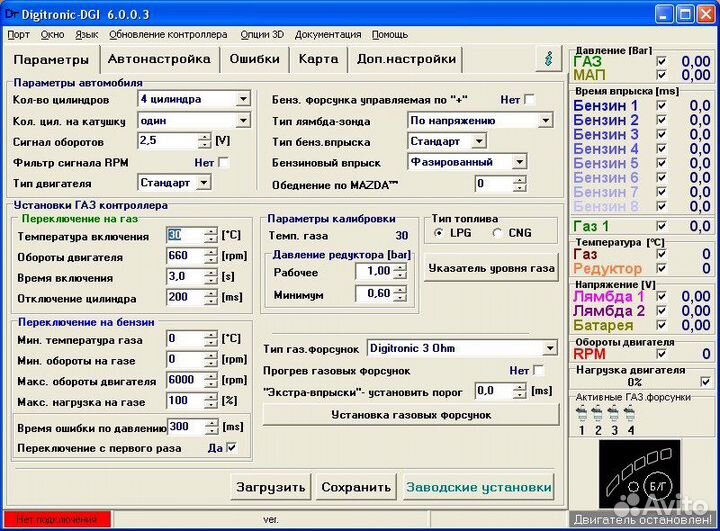
Task: Select the LPG fuel type radio button
Action: (439, 233)
